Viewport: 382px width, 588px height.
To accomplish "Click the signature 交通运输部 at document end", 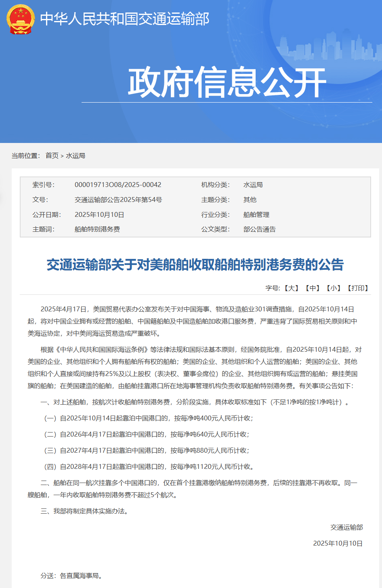I will [x=347, y=527].
